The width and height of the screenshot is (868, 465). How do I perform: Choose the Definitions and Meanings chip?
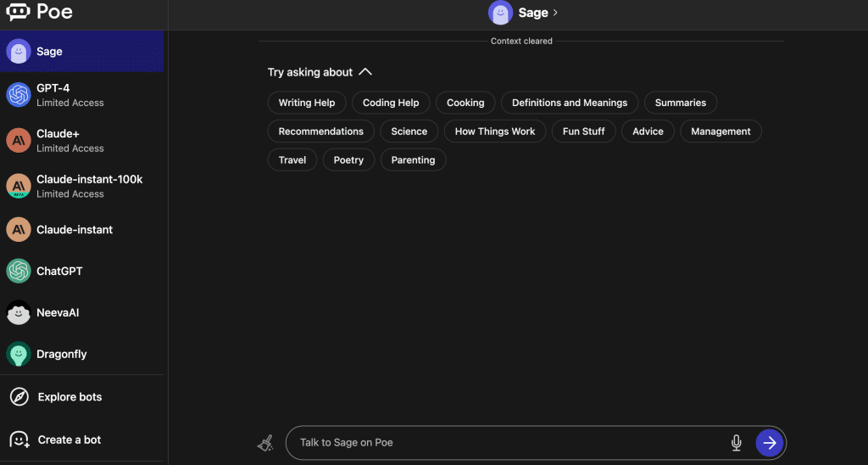point(570,103)
